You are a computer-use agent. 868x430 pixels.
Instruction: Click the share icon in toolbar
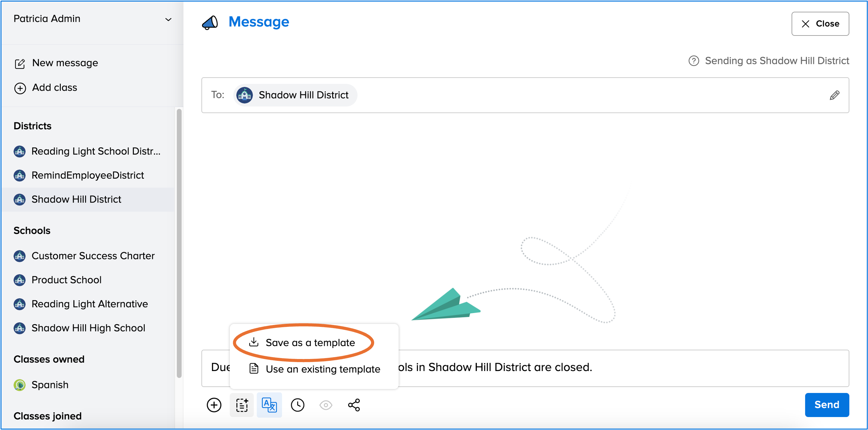354,405
